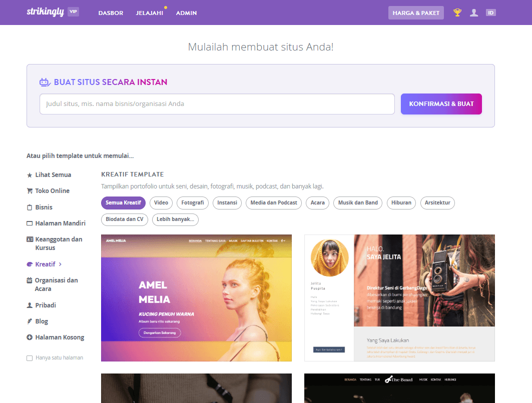
Task: Click the plus icon for Halaman Kosong
Action: pyautogui.click(x=30, y=337)
